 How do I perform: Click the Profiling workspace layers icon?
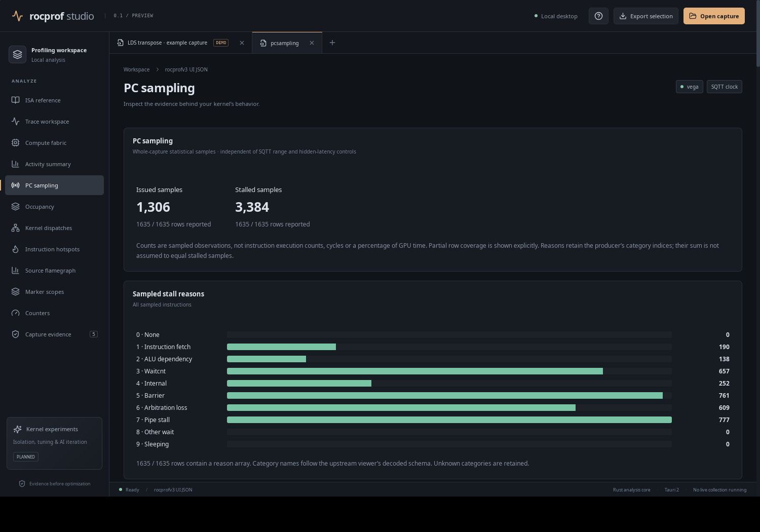(17, 54)
